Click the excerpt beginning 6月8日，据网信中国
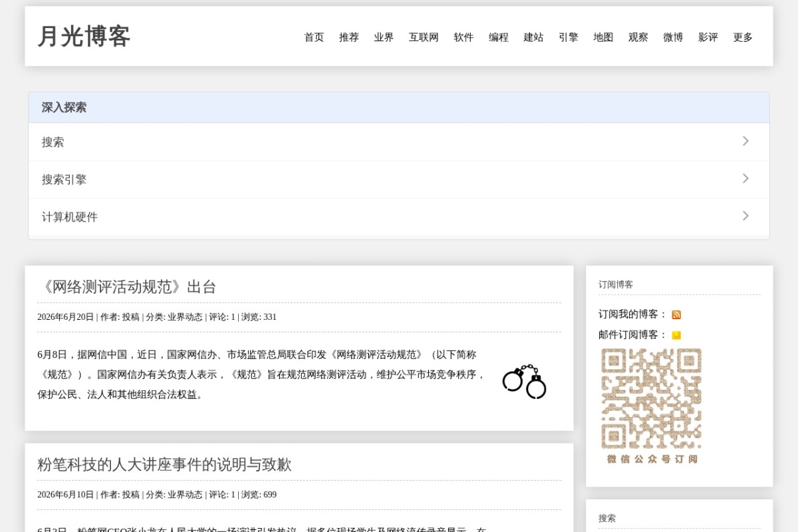The image size is (798, 532). (261, 374)
